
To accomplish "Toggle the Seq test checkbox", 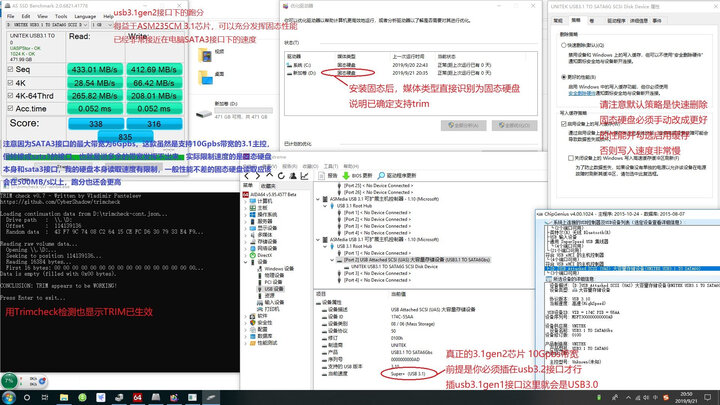I will (x=11, y=69).
